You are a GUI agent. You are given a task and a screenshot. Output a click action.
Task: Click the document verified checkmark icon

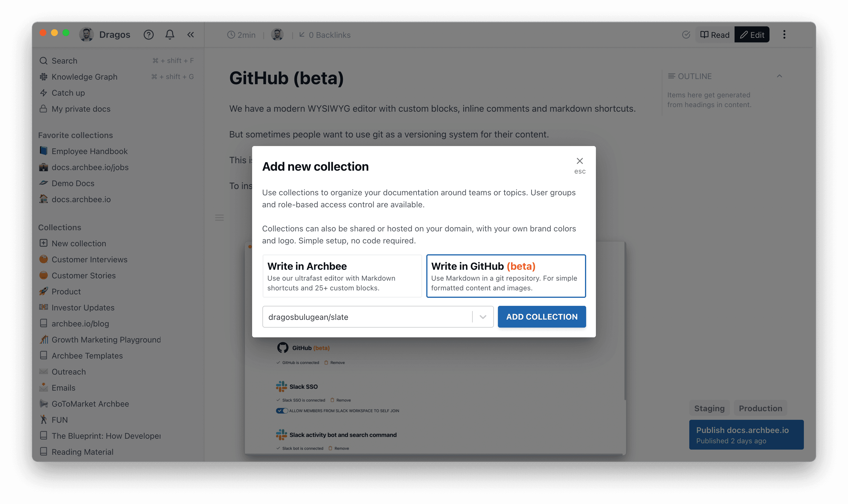click(686, 35)
